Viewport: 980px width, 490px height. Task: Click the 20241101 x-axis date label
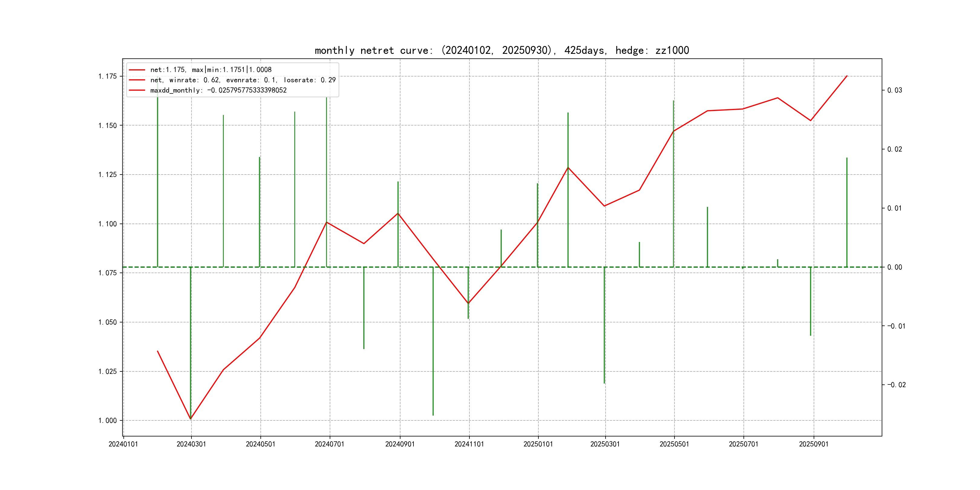coord(469,444)
